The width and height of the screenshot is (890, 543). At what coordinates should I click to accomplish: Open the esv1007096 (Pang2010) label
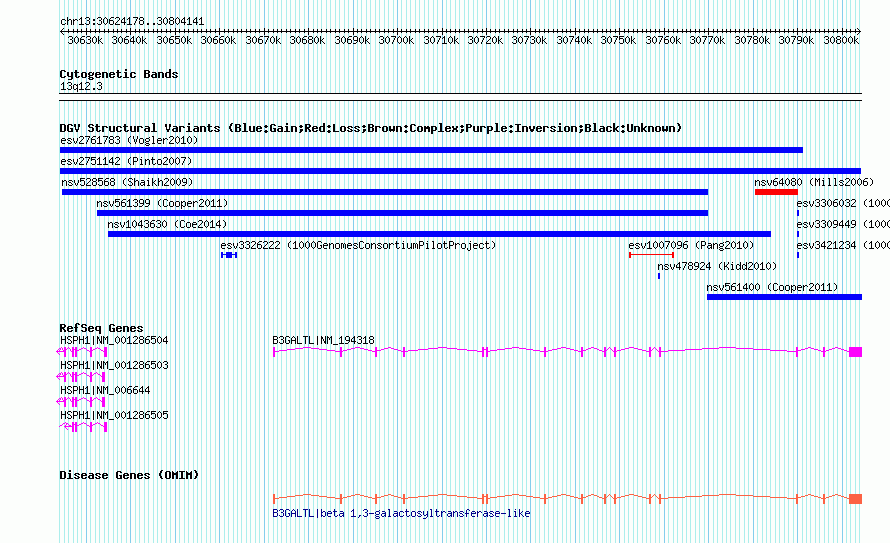pos(691,245)
